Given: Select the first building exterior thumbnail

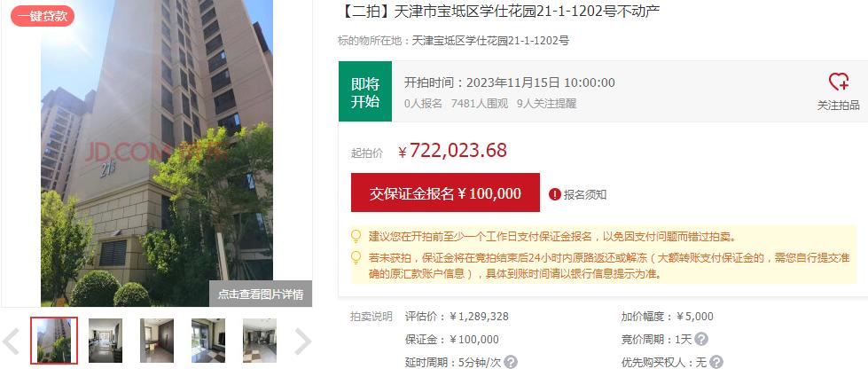Looking at the screenshot, I should click(x=54, y=341).
